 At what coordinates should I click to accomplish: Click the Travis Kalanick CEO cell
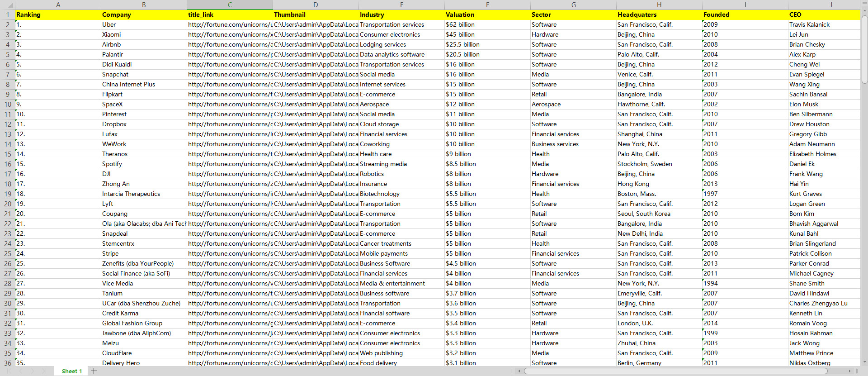824,24
